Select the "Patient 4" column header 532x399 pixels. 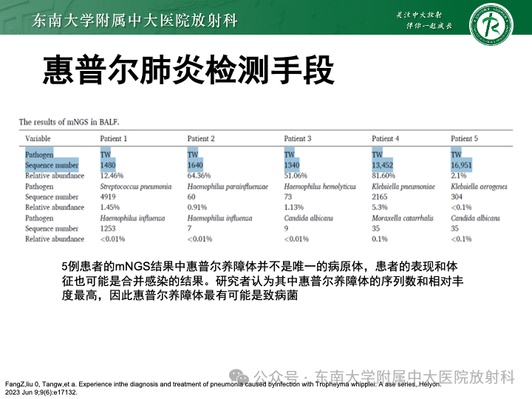click(x=386, y=138)
